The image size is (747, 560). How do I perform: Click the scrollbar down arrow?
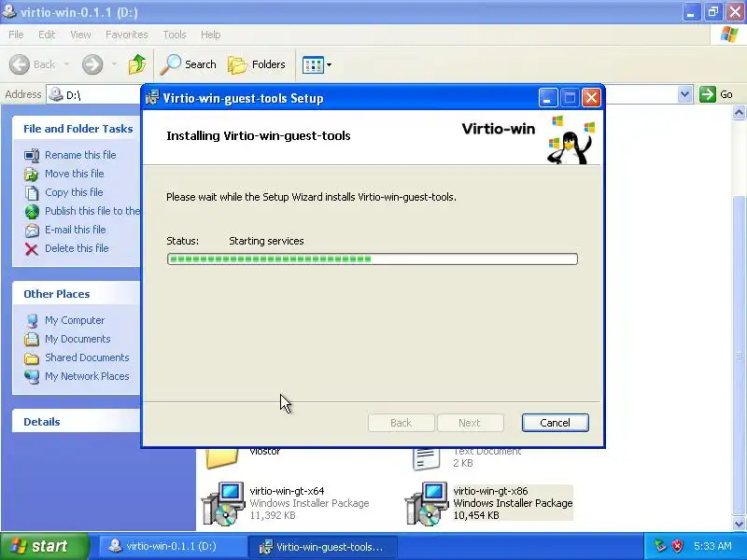[739, 525]
